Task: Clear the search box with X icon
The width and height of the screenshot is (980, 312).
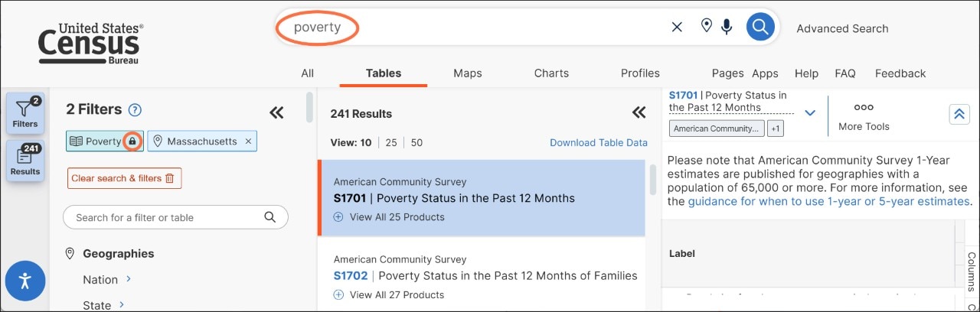Action: [x=677, y=28]
